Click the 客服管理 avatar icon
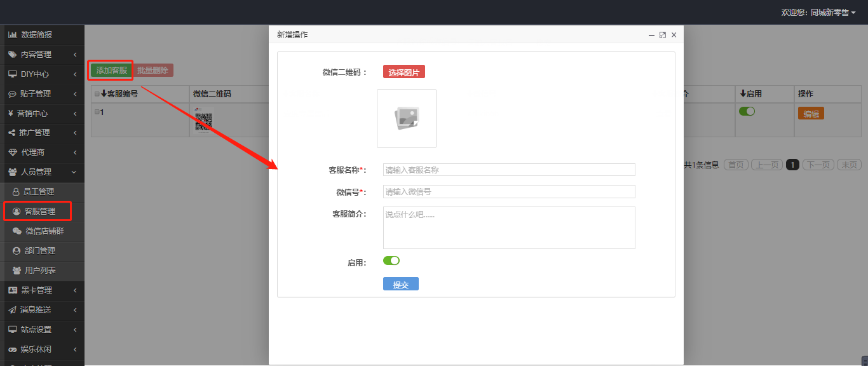 tap(17, 212)
